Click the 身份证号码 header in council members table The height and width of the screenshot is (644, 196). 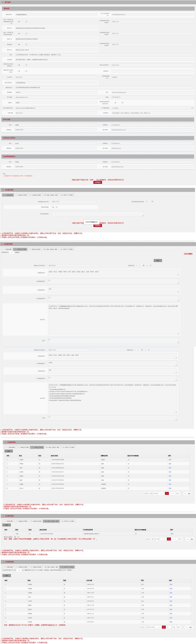(55, 456)
